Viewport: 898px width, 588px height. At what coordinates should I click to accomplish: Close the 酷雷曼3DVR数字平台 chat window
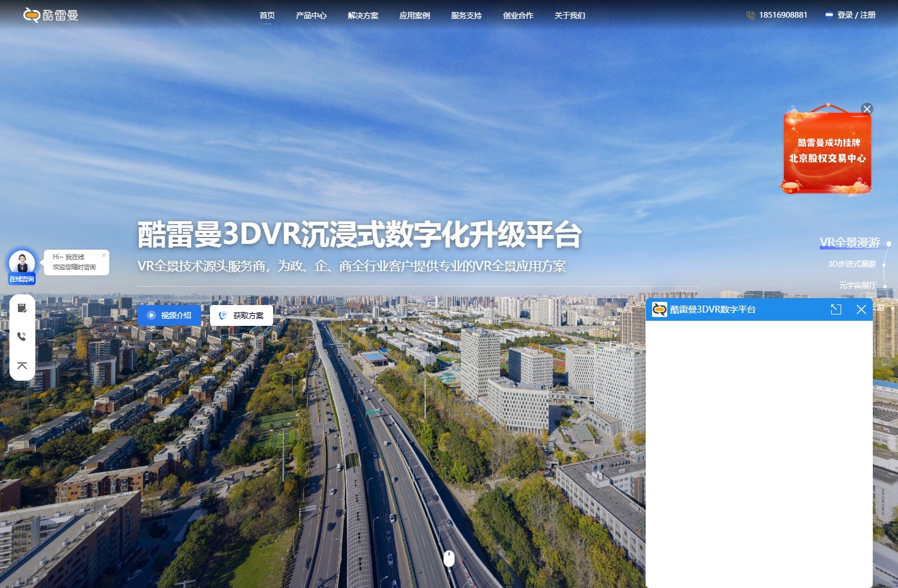pos(861,309)
